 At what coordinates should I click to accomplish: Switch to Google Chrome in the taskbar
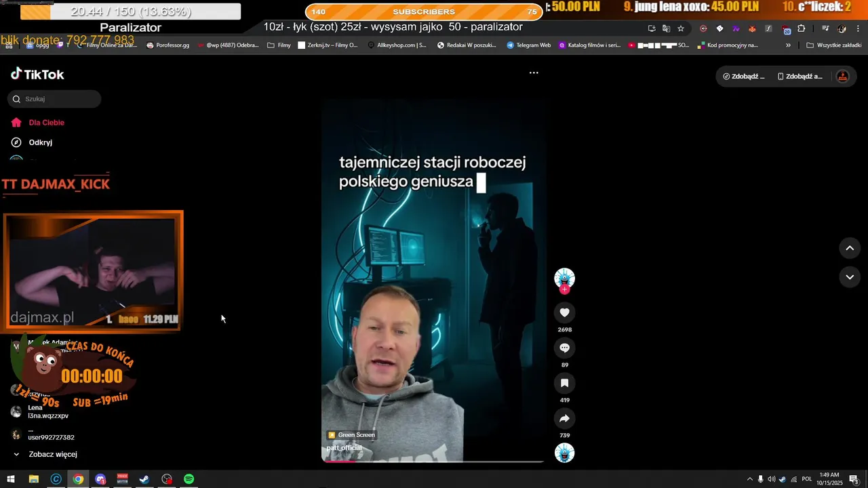[x=78, y=479]
